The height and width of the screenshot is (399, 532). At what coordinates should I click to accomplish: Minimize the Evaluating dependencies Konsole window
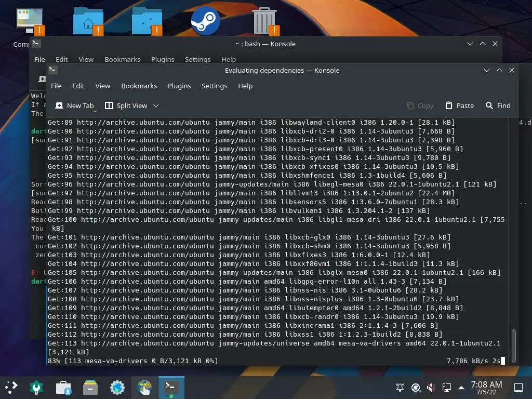pos(486,70)
